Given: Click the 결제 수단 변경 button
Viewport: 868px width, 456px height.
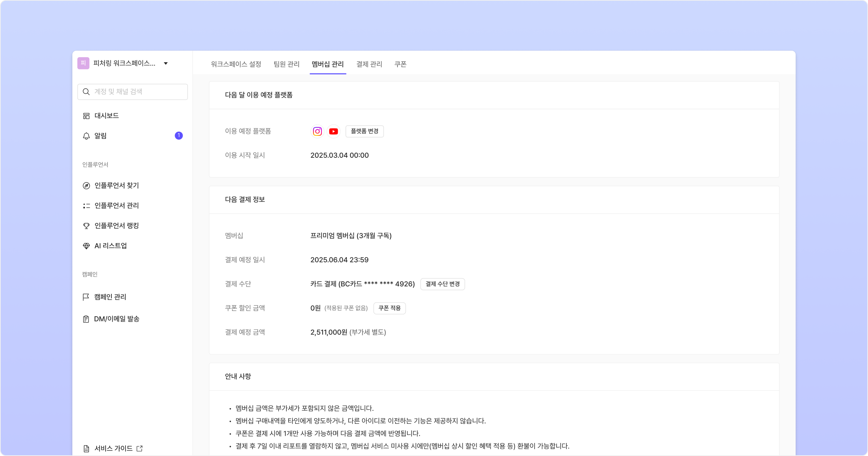Looking at the screenshot, I should point(442,284).
